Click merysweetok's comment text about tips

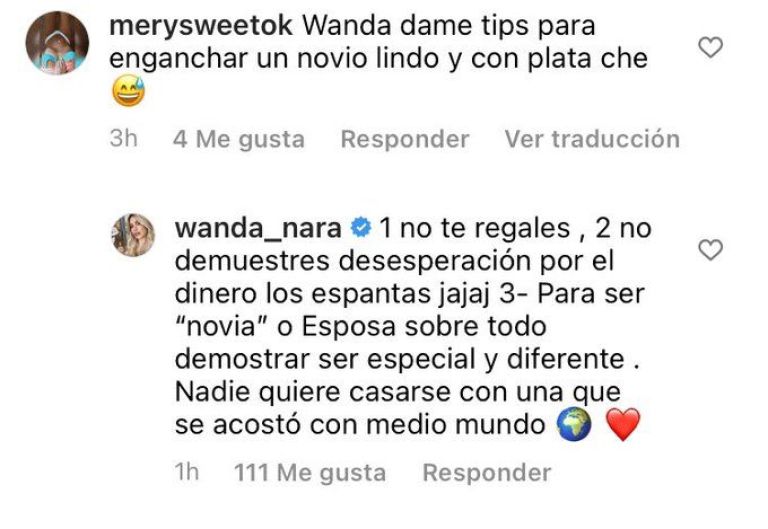coord(379,43)
